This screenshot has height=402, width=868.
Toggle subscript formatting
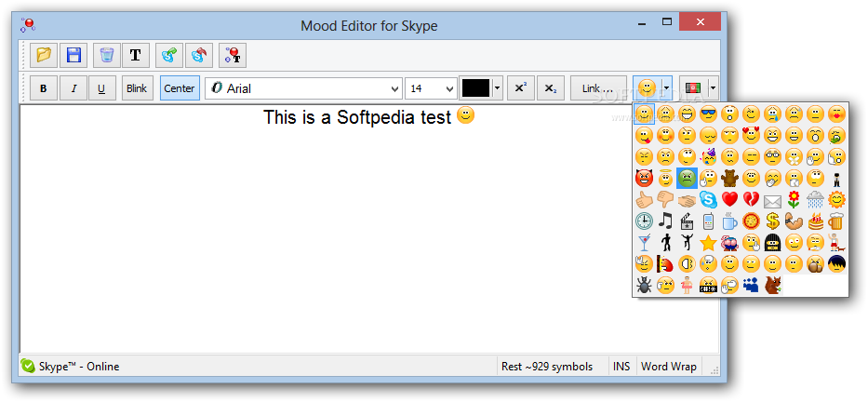[x=550, y=88]
